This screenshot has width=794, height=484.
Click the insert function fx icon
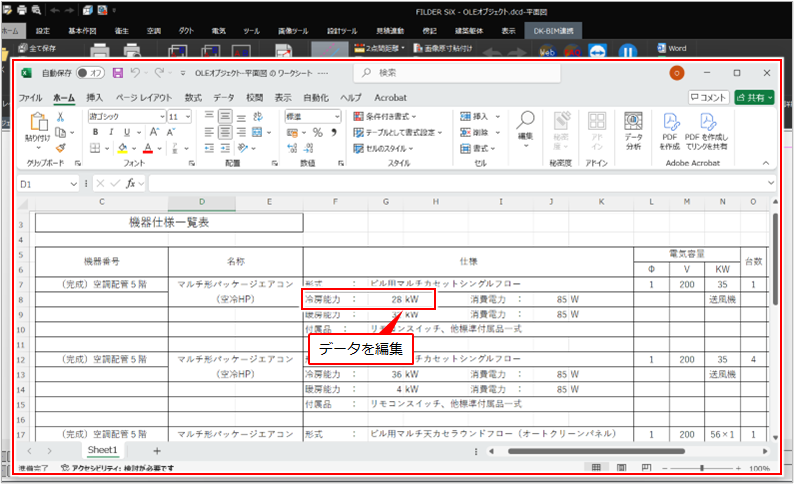131,184
